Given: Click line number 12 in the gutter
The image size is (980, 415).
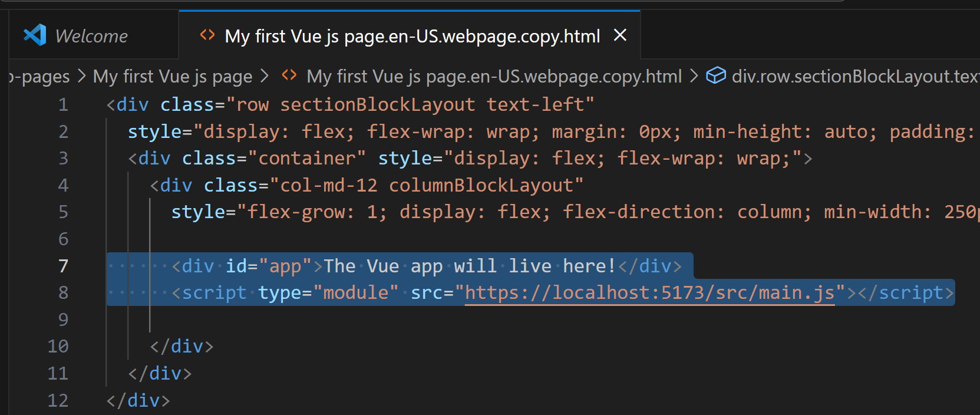Looking at the screenshot, I should pyautogui.click(x=58, y=400).
